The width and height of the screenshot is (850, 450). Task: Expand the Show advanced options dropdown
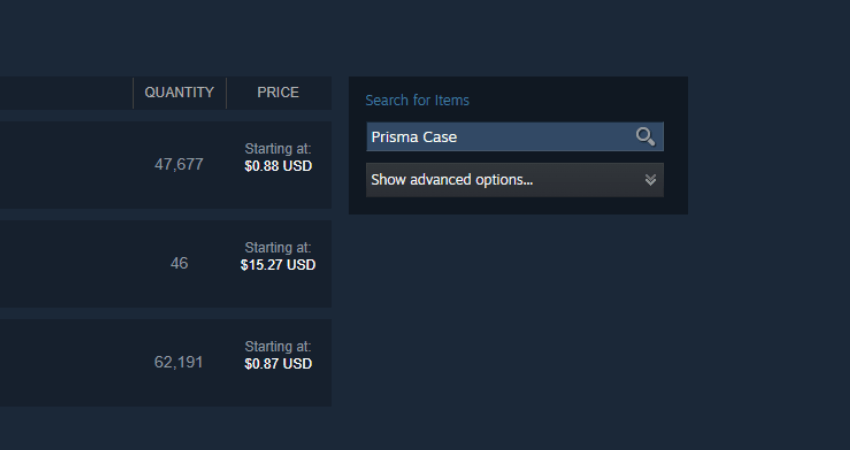point(514,180)
